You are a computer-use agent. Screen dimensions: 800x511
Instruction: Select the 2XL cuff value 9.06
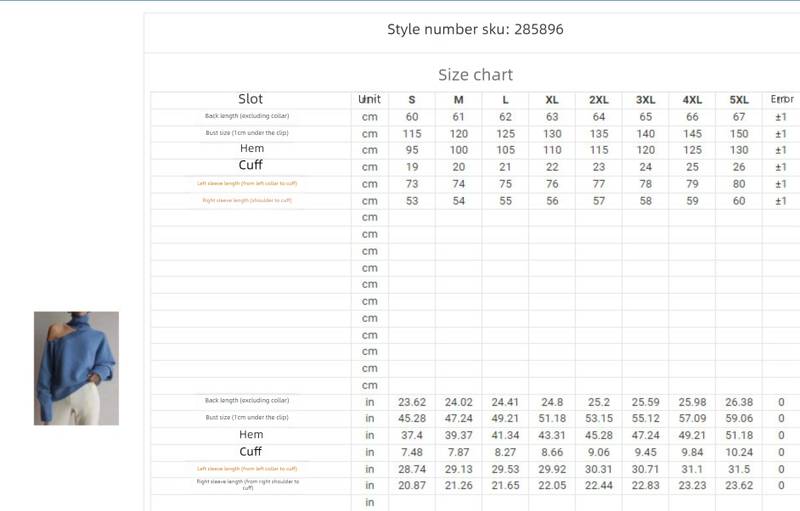point(599,452)
